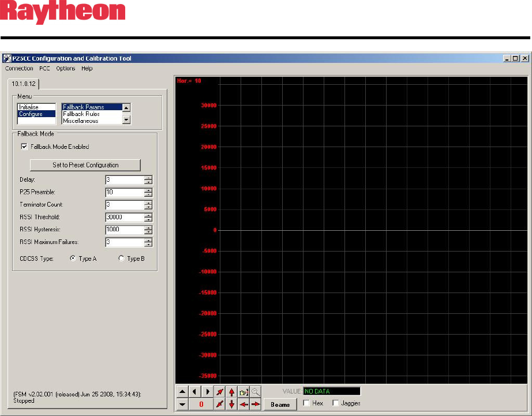Viewport: 532px width, 416px height.
Task: Open the Options menu
Action: [x=66, y=68]
